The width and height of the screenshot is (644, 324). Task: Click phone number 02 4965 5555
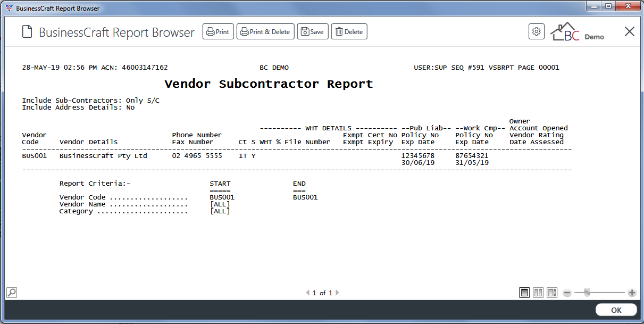point(197,156)
